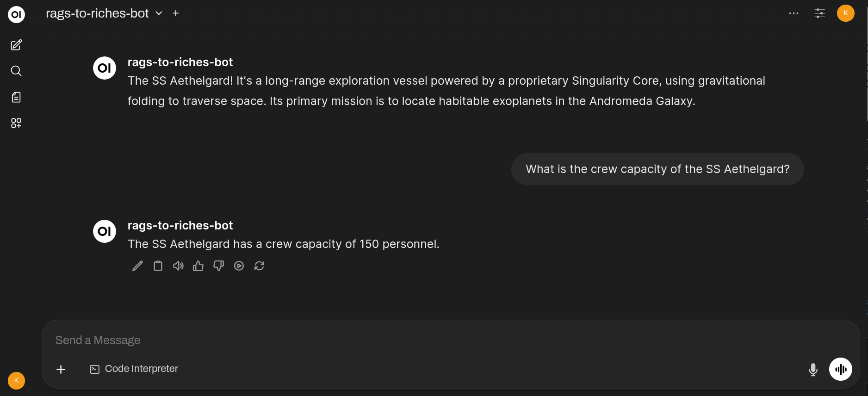The width and height of the screenshot is (868, 396).
Task: Click the Send a Message input field
Action: [416, 340]
